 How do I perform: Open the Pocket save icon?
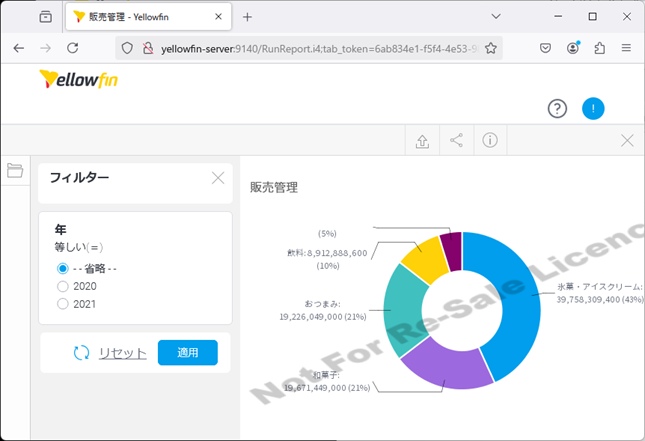[x=545, y=49]
